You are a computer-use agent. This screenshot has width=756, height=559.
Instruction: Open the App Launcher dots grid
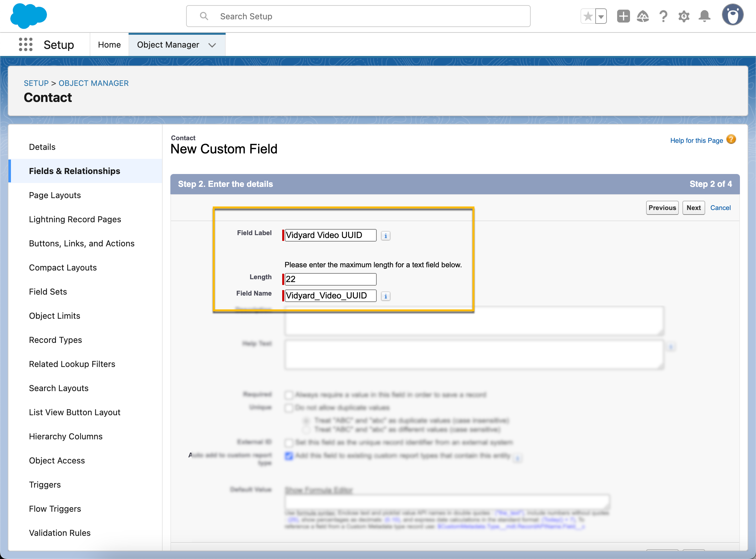pos(26,44)
